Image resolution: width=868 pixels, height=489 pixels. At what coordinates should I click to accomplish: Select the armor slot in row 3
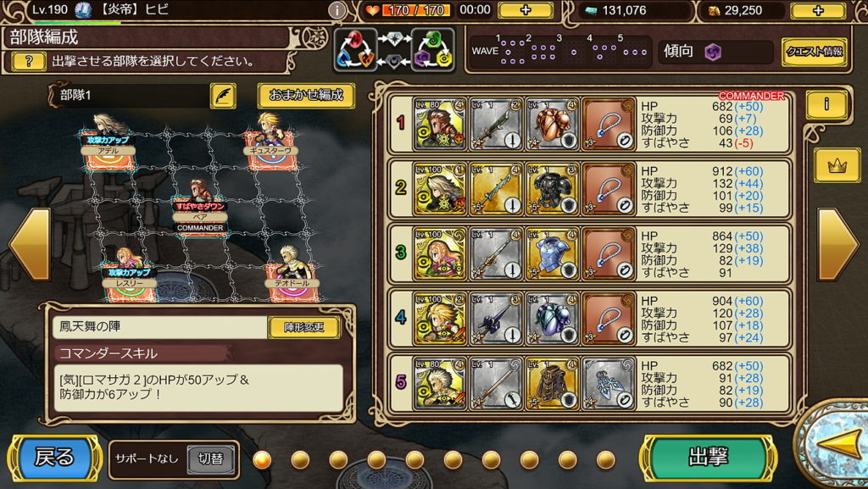click(x=551, y=253)
